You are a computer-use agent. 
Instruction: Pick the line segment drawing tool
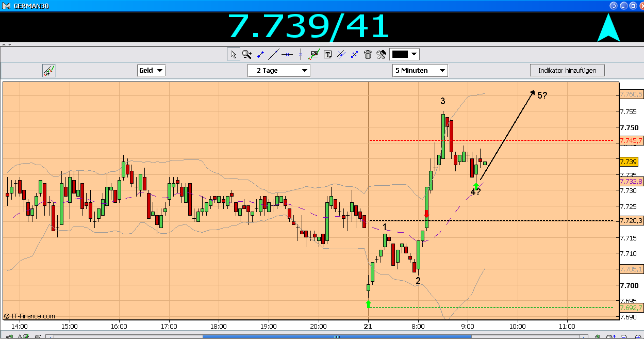click(260, 54)
